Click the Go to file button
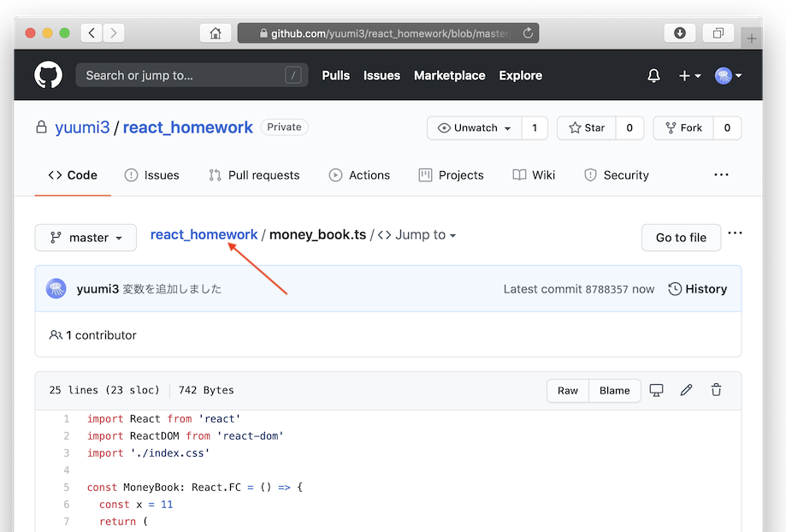Image resolution: width=786 pixels, height=532 pixels. tap(682, 238)
